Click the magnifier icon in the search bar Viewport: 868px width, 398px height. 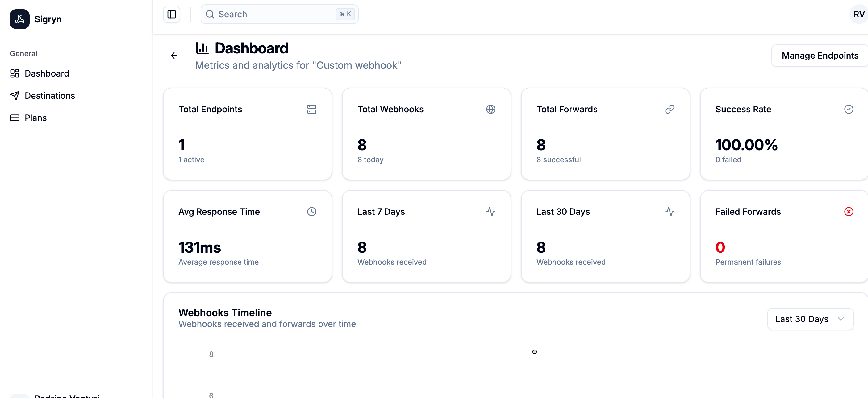(x=210, y=14)
